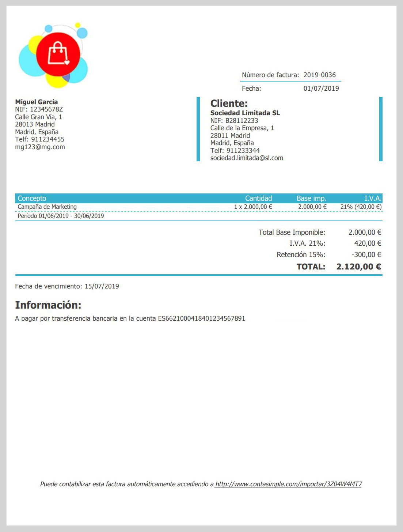The height and width of the screenshot is (532, 403).
Task: Click the 'I.V.A.' column header
Action: (x=373, y=198)
